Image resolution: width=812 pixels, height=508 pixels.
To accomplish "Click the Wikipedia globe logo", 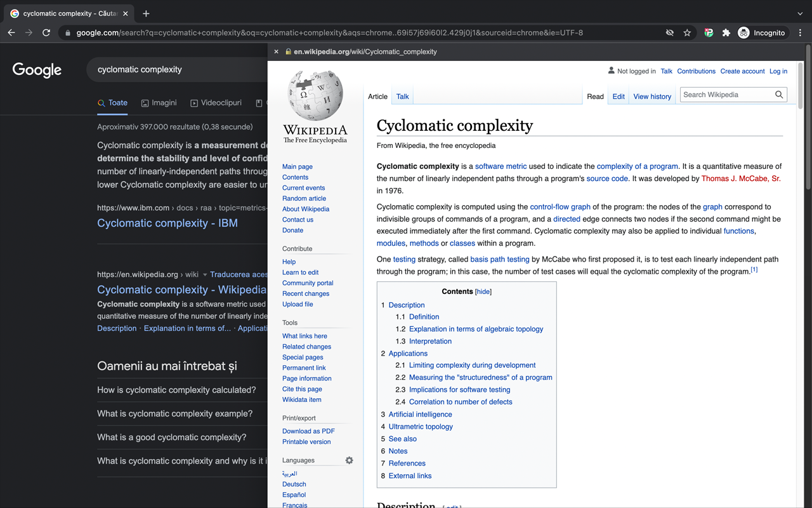I will coord(315,95).
